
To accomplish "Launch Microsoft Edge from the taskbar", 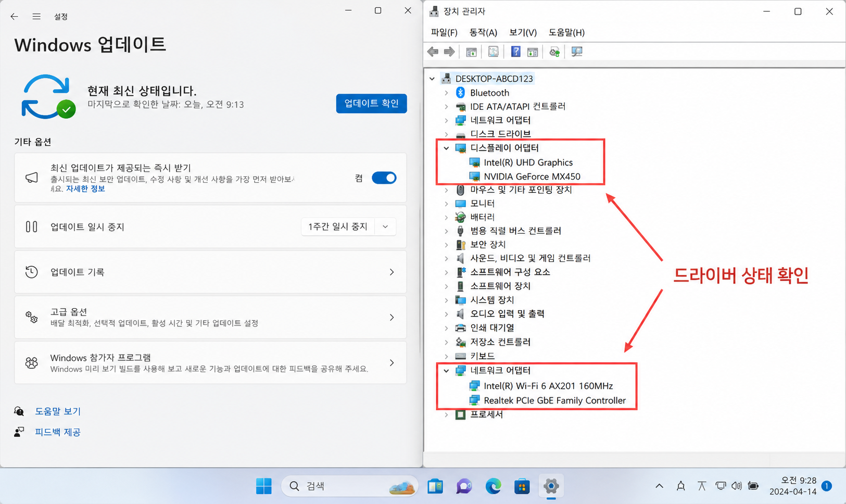I will coord(493,486).
